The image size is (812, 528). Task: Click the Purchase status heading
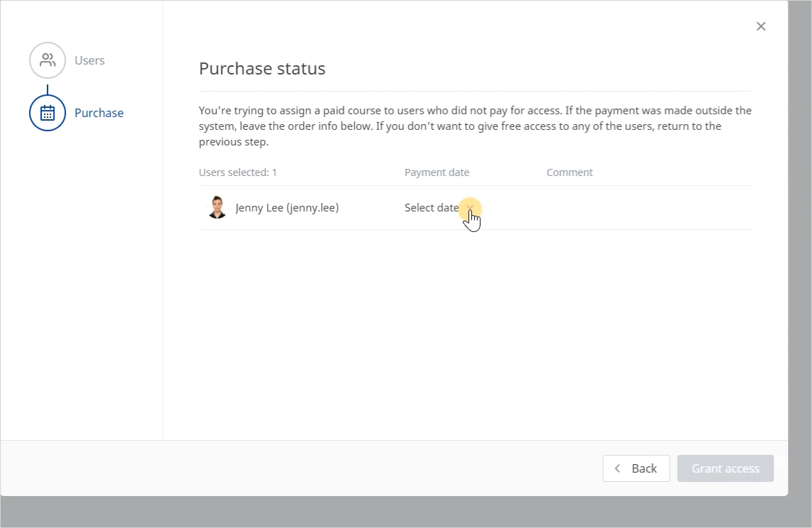pos(262,68)
